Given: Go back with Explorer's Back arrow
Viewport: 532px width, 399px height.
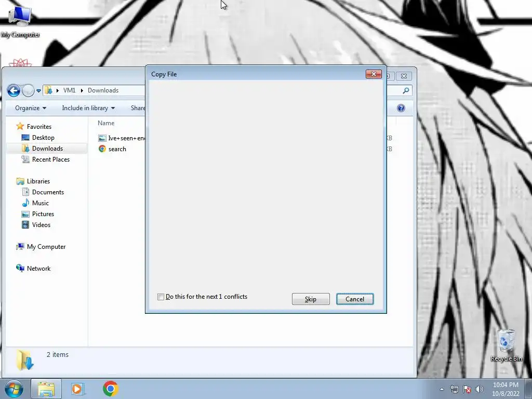Looking at the screenshot, I should (x=14, y=90).
